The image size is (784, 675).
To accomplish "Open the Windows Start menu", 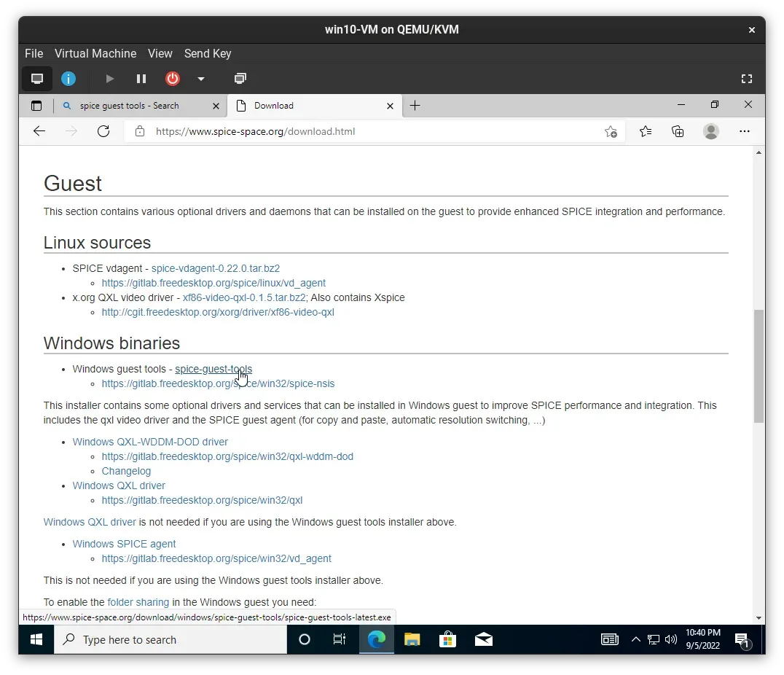I will point(36,640).
